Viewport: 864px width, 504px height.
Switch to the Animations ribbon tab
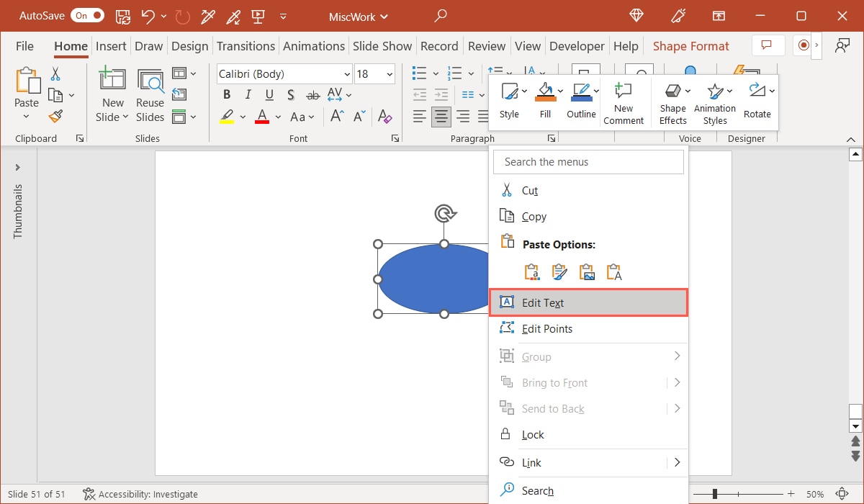click(314, 45)
